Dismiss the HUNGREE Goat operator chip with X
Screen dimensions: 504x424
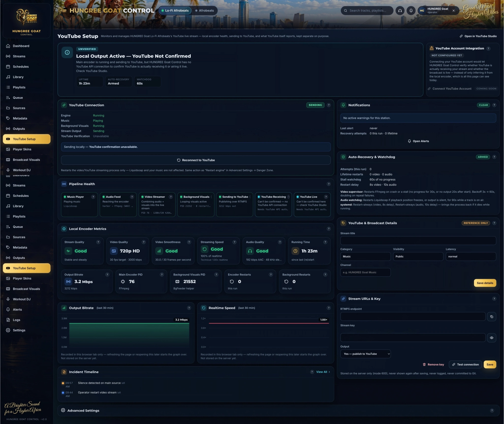[454, 11]
